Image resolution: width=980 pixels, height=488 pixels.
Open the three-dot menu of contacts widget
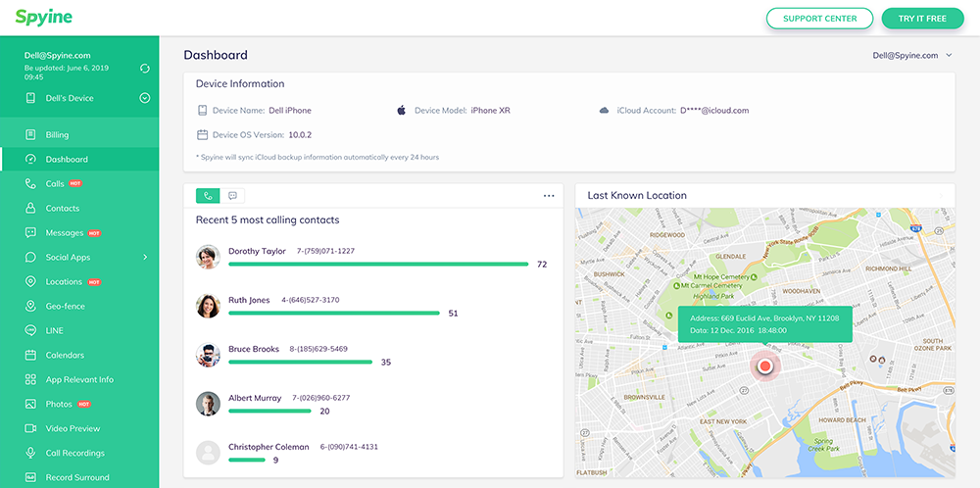pos(549,196)
